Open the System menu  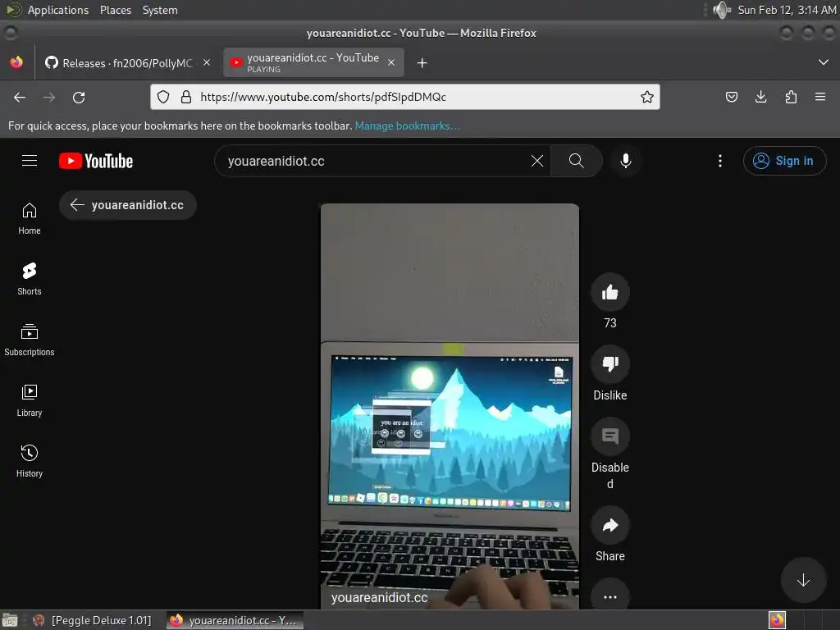[160, 10]
